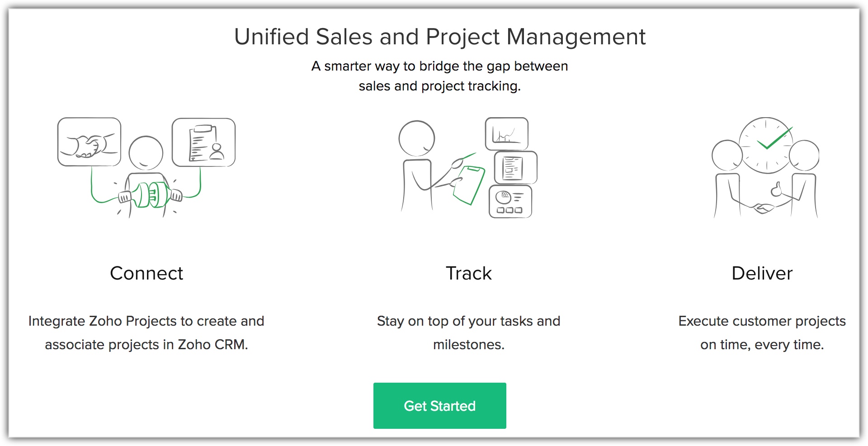Viewport: 868px width, 446px height.
Task: Click the clipboard contact box in Connect illustration
Action: click(203, 142)
